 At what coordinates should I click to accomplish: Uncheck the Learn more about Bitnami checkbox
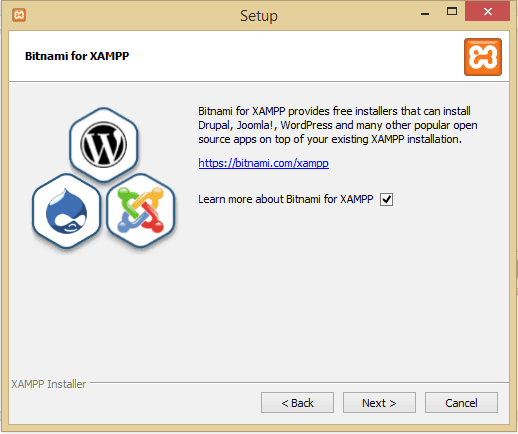[386, 199]
